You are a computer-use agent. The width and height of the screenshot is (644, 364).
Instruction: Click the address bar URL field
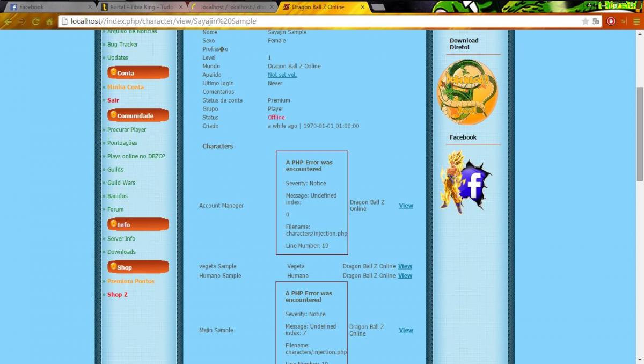coord(319,21)
